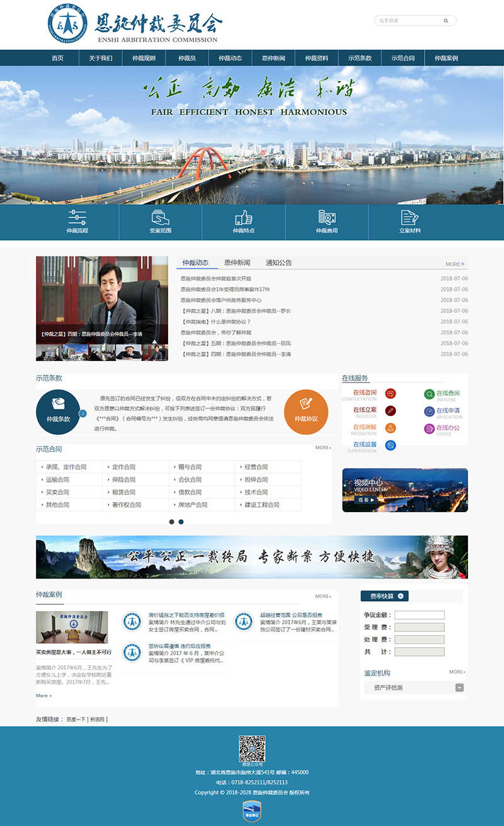Click the 仲裁条款 dark blue circle

tap(58, 412)
